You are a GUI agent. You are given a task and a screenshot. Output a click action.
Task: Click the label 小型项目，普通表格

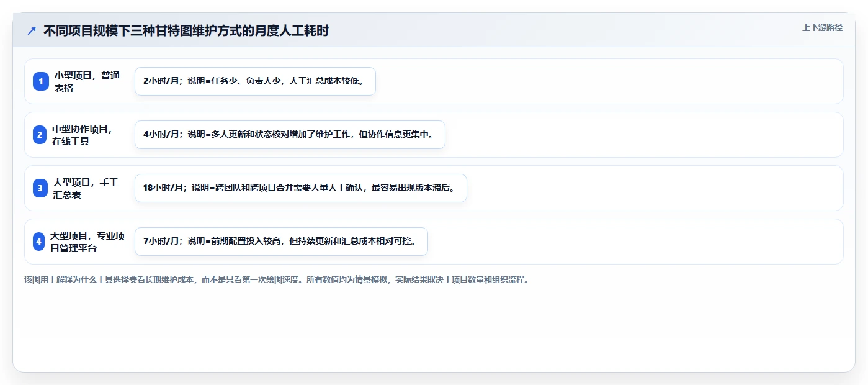[x=87, y=81]
